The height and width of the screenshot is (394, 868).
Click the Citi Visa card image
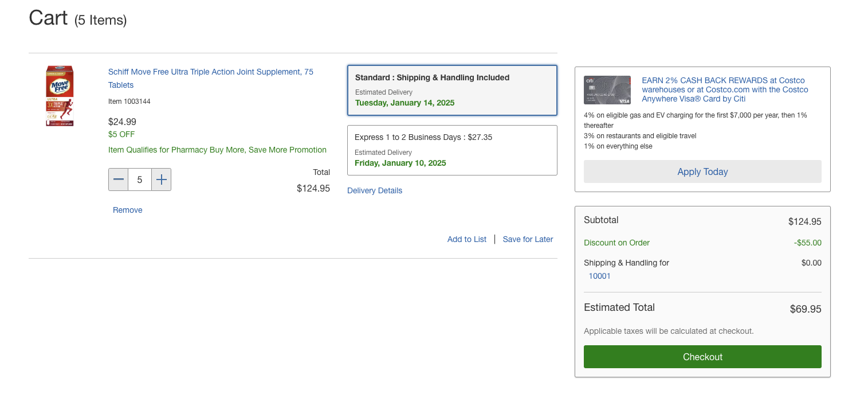(607, 90)
